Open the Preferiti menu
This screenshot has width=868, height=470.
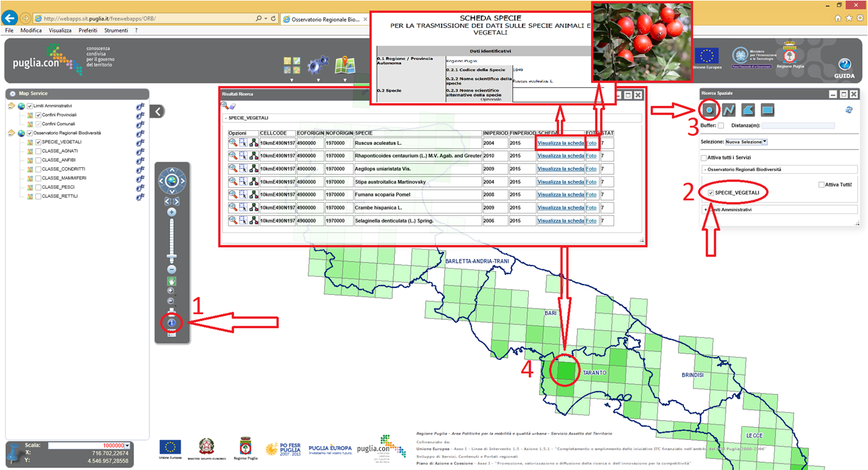88,30
